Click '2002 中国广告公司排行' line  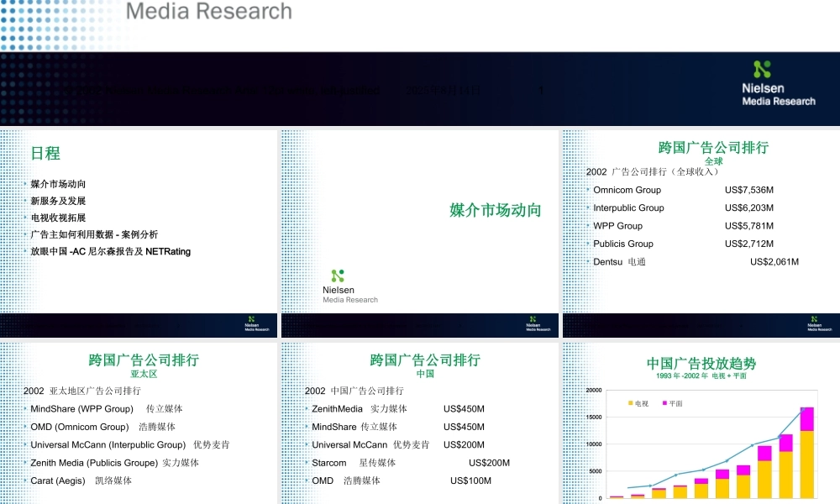pos(354,391)
